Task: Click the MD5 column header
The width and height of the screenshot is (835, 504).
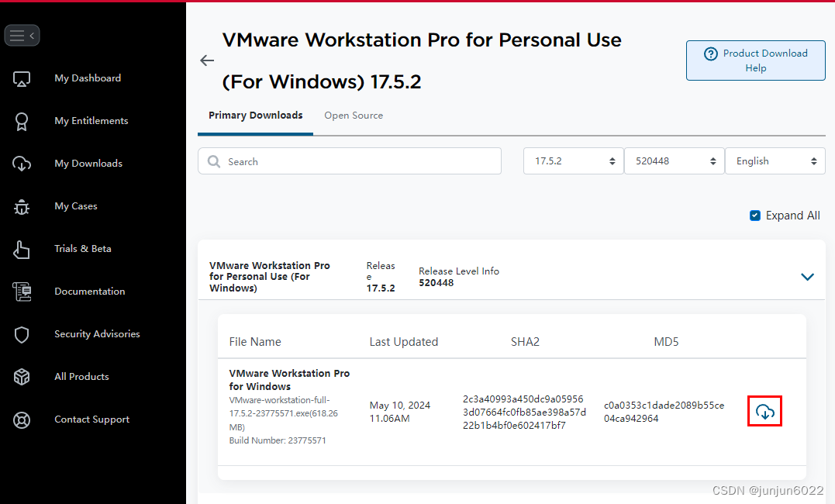Action: tap(666, 342)
